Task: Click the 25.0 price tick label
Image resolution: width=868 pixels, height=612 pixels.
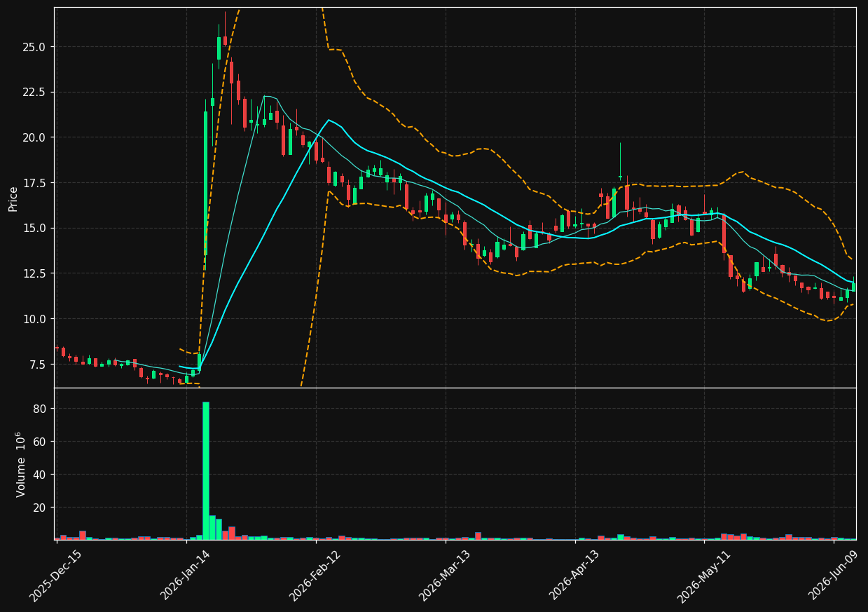Action: pyautogui.click(x=36, y=47)
